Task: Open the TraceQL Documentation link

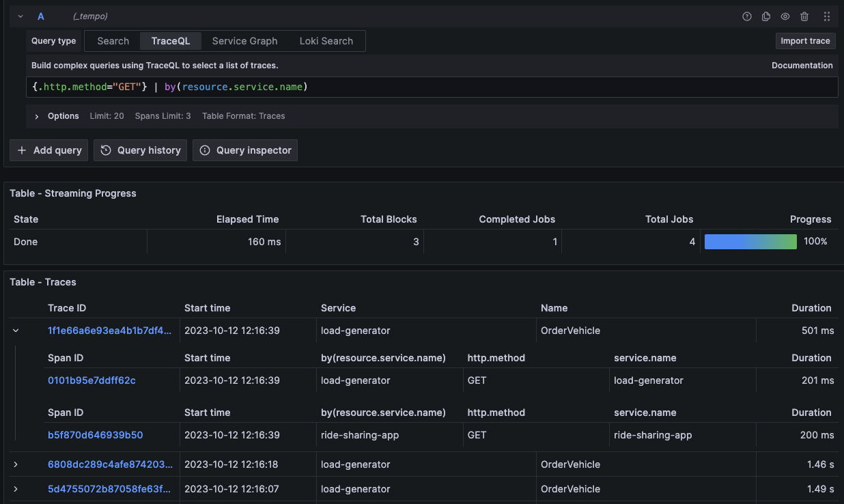Action: [x=802, y=65]
